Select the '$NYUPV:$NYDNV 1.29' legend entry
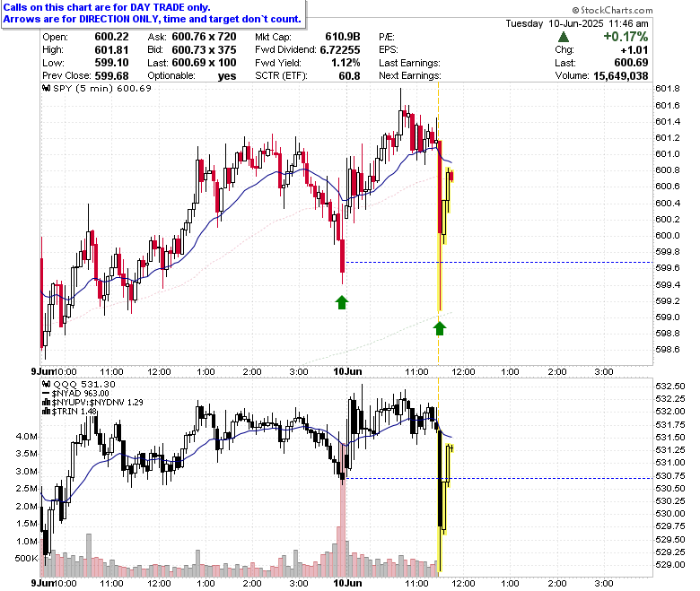 (x=97, y=403)
